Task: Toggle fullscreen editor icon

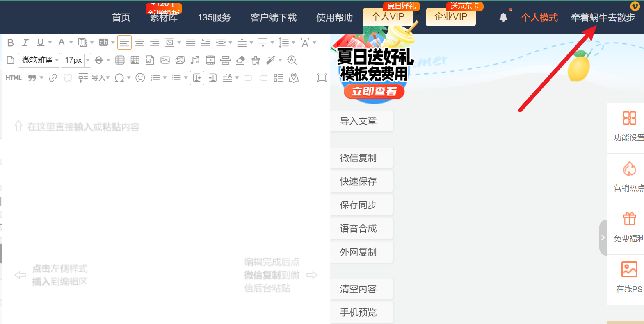Action: [x=322, y=78]
